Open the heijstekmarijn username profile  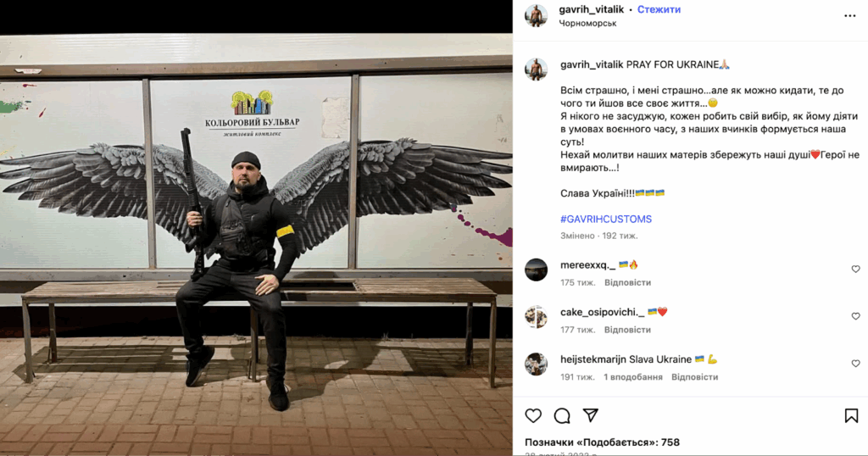[x=593, y=359]
